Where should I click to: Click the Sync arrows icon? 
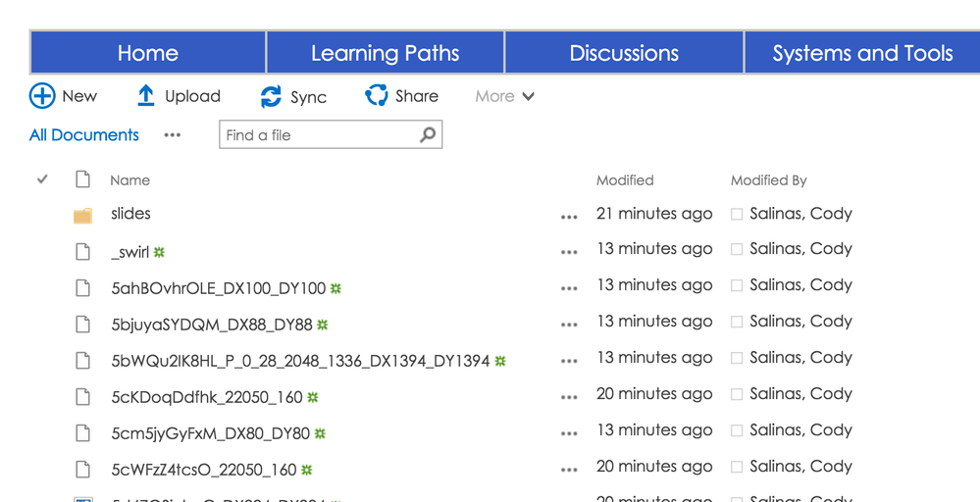[271, 96]
